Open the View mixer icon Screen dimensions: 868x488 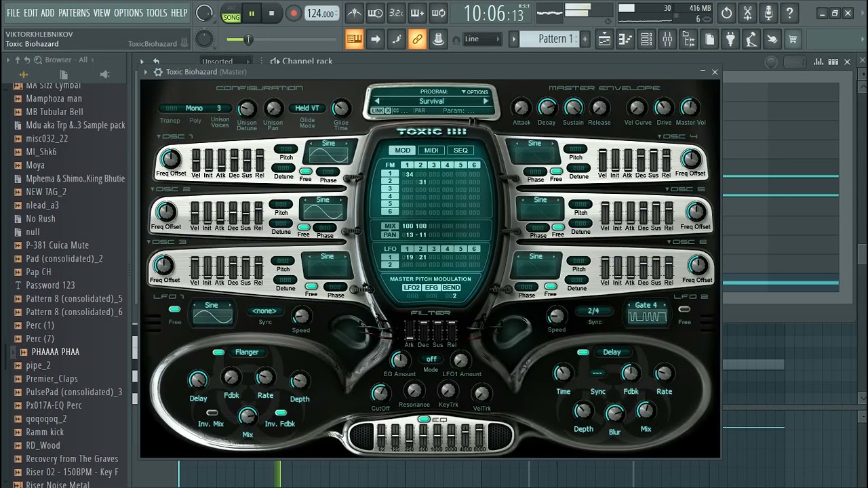pyautogui.click(x=667, y=39)
